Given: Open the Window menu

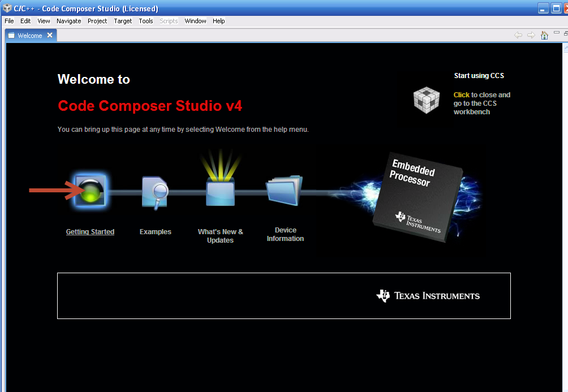Looking at the screenshot, I should pyautogui.click(x=195, y=21).
